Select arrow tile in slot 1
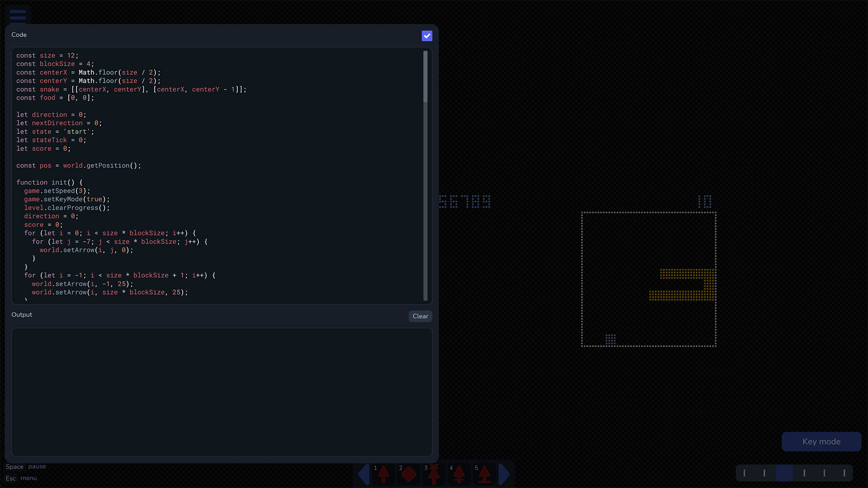Image resolution: width=868 pixels, height=488 pixels. tap(383, 474)
